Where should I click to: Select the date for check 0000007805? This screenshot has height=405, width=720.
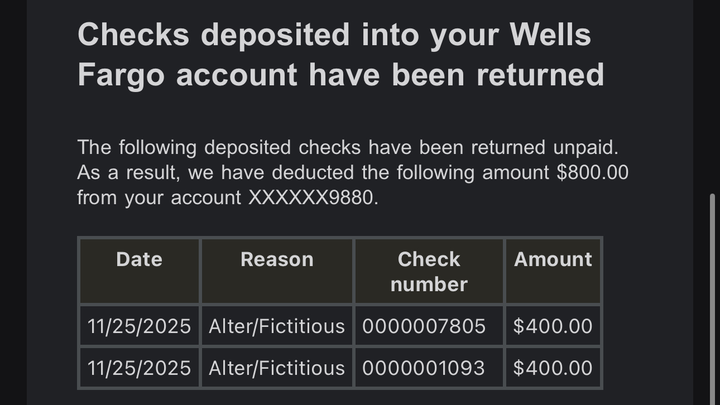tap(139, 326)
